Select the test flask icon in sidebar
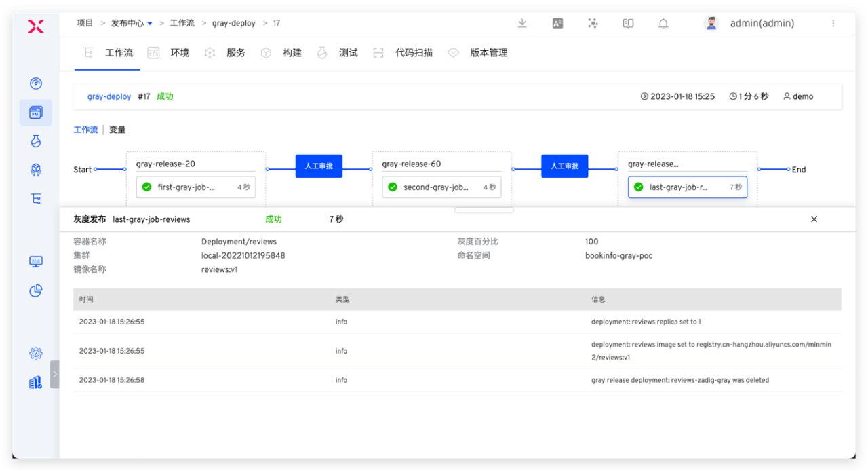This screenshot has height=471, width=868. coord(36,141)
